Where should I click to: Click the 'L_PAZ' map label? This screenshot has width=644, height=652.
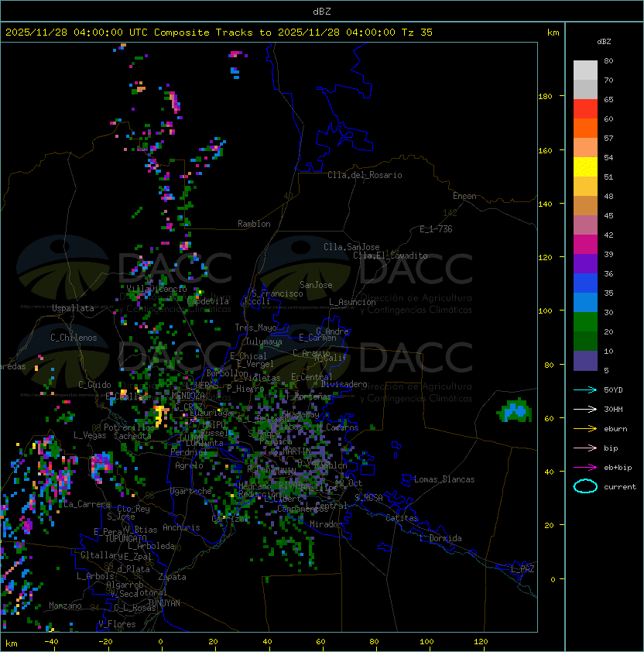tap(522, 569)
